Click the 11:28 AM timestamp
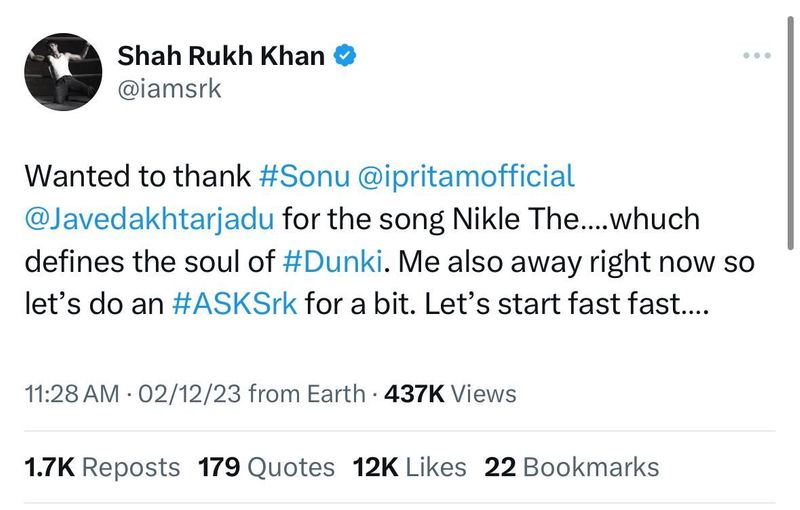The width and height of the screenshot is (800, 510). click(70, 394)
